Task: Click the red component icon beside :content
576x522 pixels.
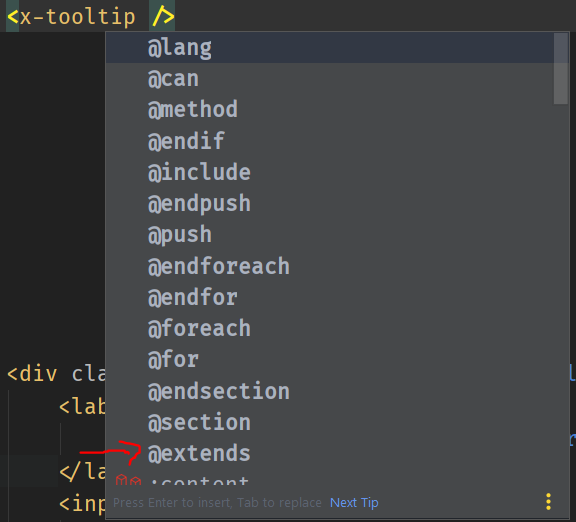Action: 128,480
